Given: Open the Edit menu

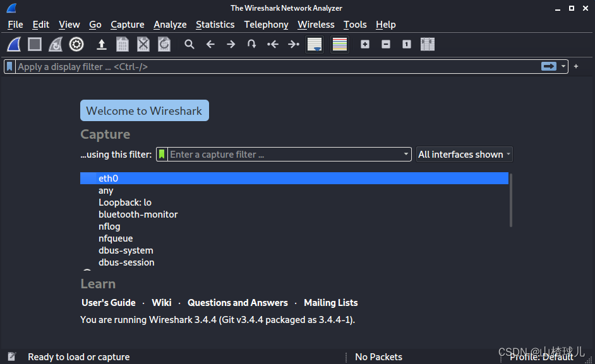Looking at the screenshot, I should tap(40, 25).
